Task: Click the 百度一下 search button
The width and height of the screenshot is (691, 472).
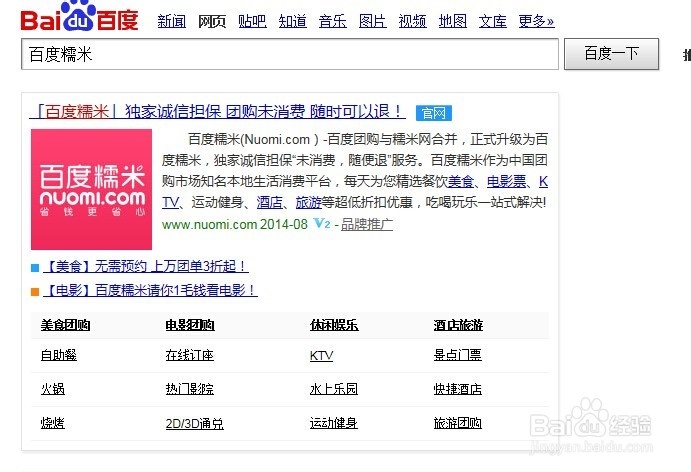Action: tap(611, 54)
